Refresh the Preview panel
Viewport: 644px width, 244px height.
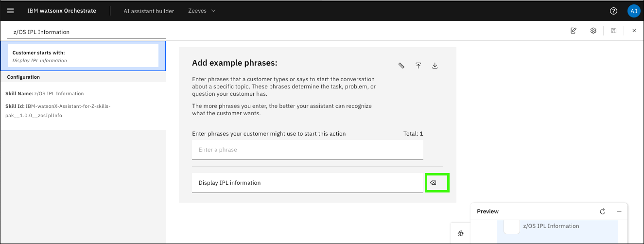click(603, 211)
